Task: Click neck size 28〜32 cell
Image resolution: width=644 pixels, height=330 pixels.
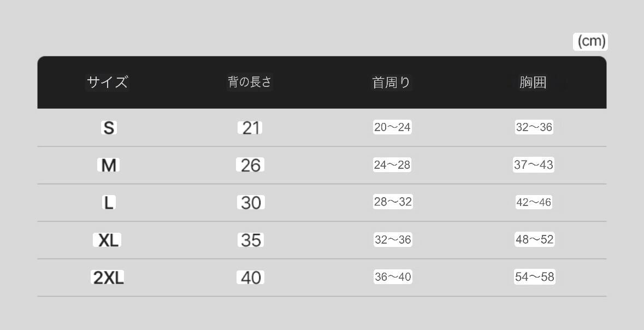Action: coord(392,202)
